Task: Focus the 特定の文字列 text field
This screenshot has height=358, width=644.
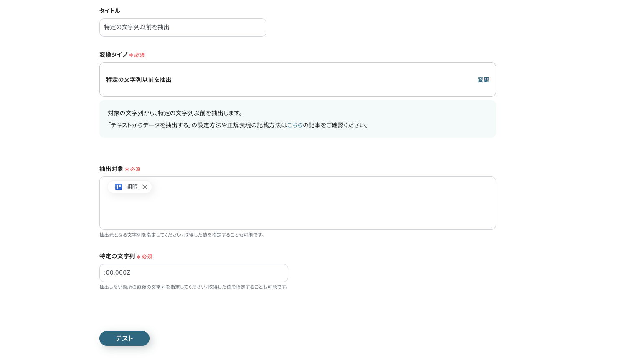Action: point(193,272)
